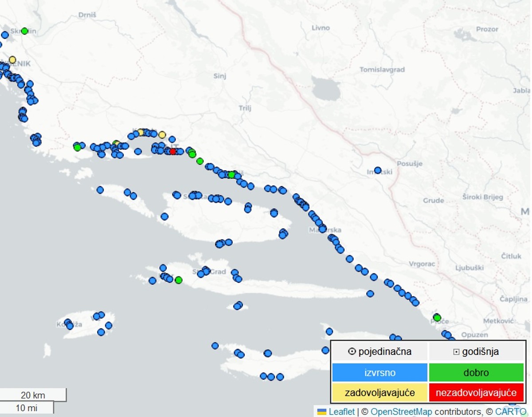Open the lone blue marker on western Šolta
The height and width of the screenshot is (417, 532).
(x=100, y=190)
